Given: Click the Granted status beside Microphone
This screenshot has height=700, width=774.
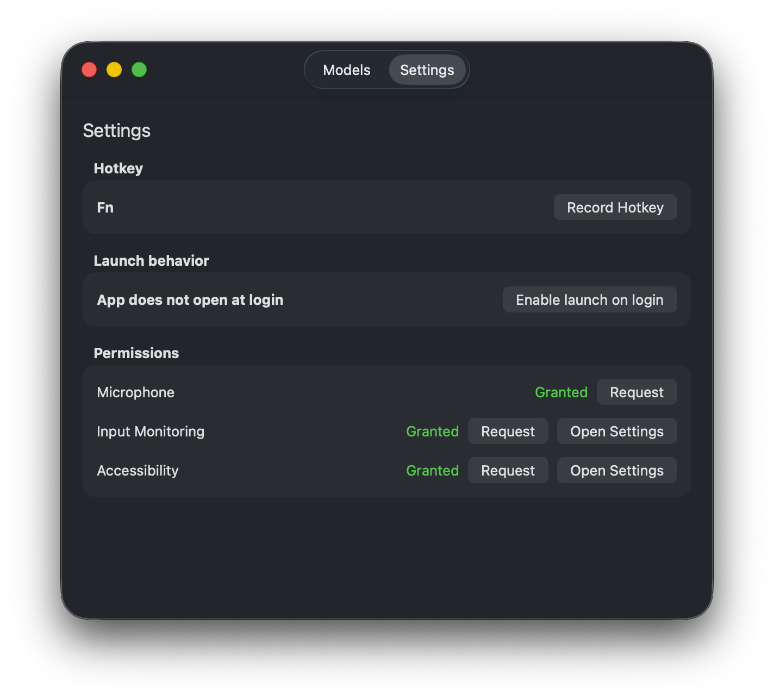Looking at the screenshot, I should coord(561,392).
